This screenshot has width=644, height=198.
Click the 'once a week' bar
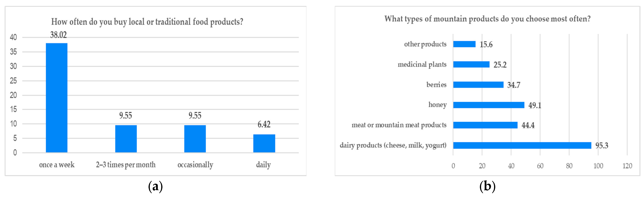tap(57, 98)
